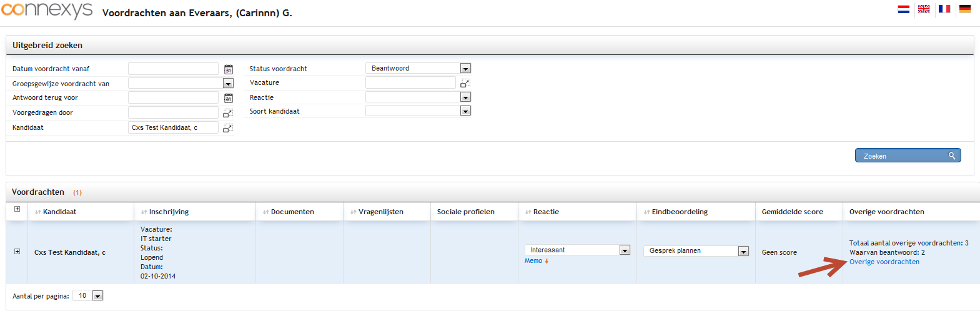The image size is (980, 311).
Task: Sort table by Kandidaat column header
Action: click(x=59, y=212)
